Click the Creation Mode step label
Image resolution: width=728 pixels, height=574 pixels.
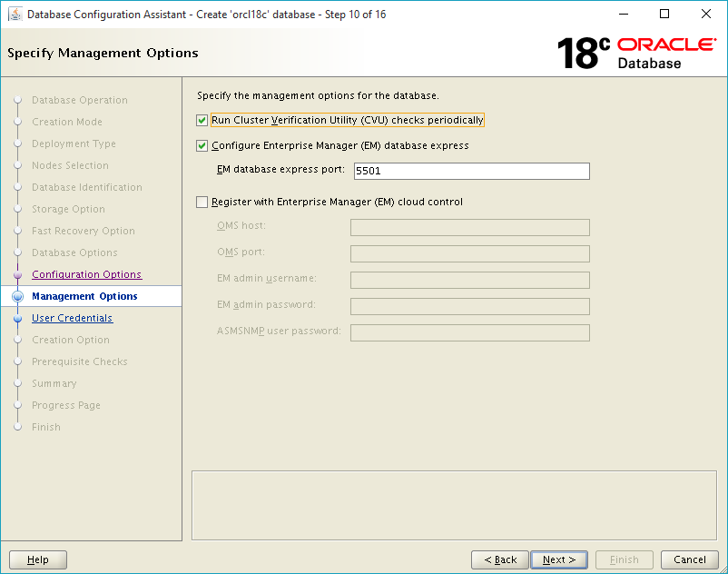67,122
